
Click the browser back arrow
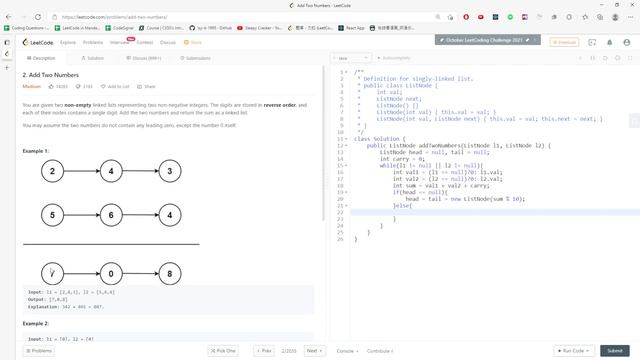tap(9, 17)
